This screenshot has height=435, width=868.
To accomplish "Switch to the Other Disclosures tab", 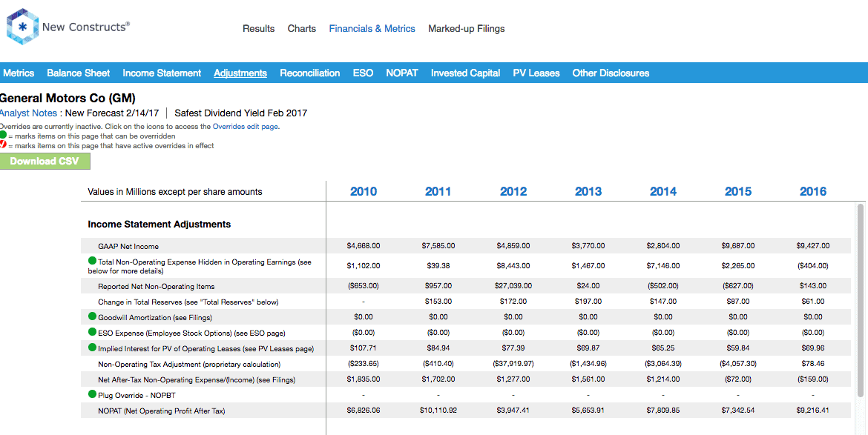I will (611, 73).
